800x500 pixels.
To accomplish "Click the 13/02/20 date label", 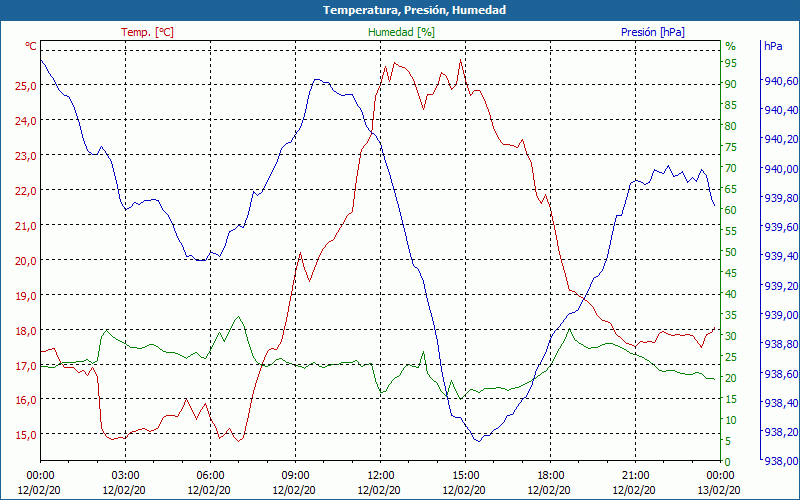I will point(719,491).
